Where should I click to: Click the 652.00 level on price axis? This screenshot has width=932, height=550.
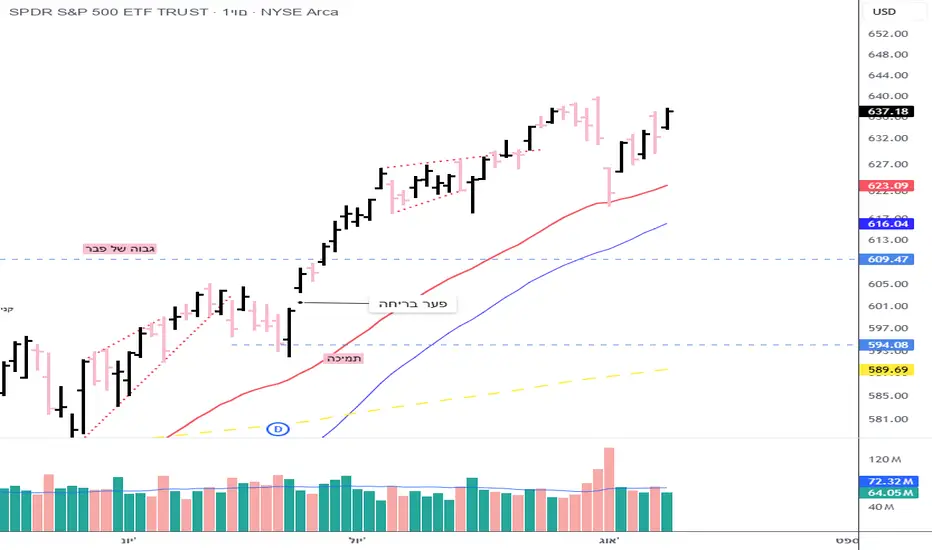[x=887, y=33]
